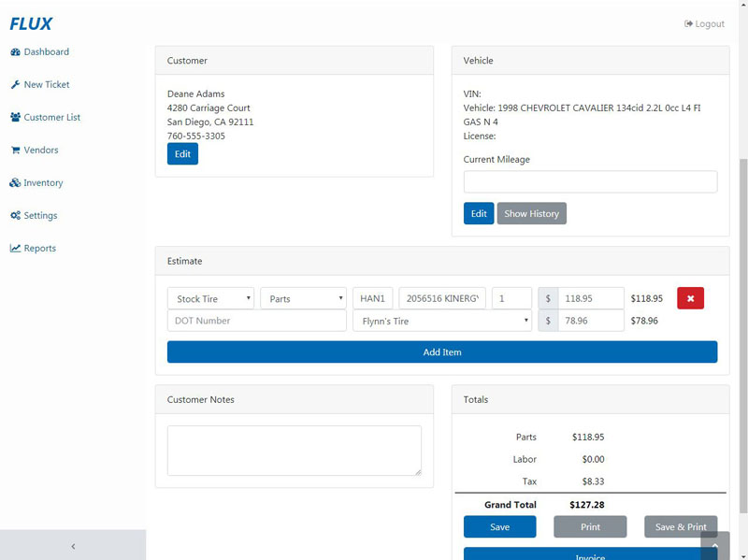748x560 pixels.
Task: Click inside the Customer Notes text area
Action: point(294,451)
